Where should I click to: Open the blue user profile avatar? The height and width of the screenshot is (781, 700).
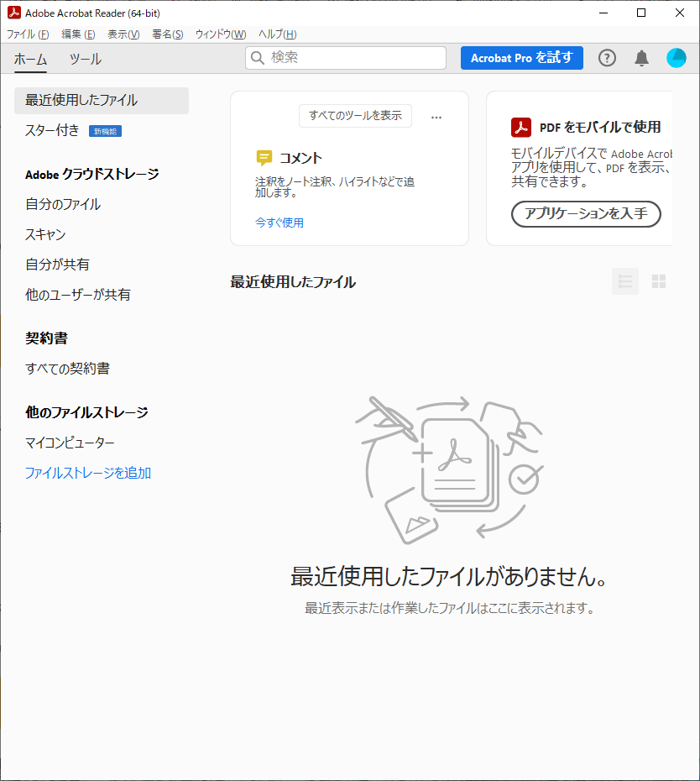pyautogui.click(x=676, y=58)
